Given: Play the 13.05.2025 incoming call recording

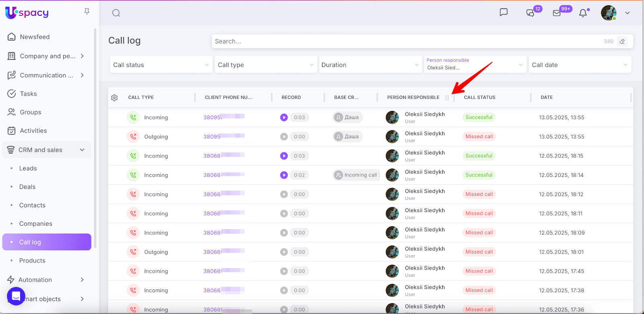Looking at the screenshot, I should (284, 117).
